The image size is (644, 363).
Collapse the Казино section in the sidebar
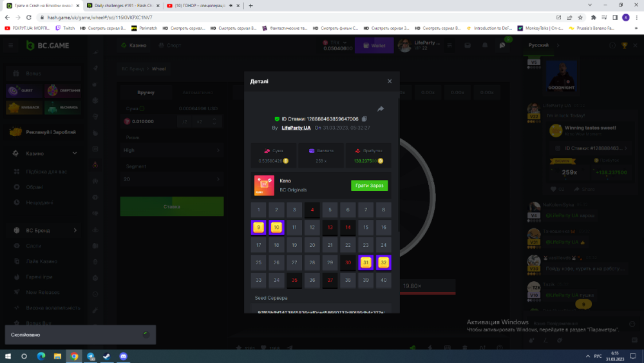[75, 153]
